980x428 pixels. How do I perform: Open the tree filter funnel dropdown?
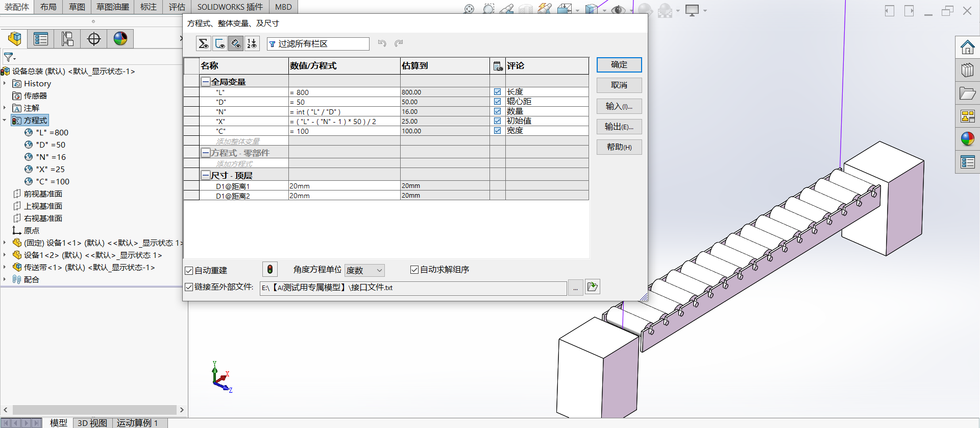tap(10, 57)
